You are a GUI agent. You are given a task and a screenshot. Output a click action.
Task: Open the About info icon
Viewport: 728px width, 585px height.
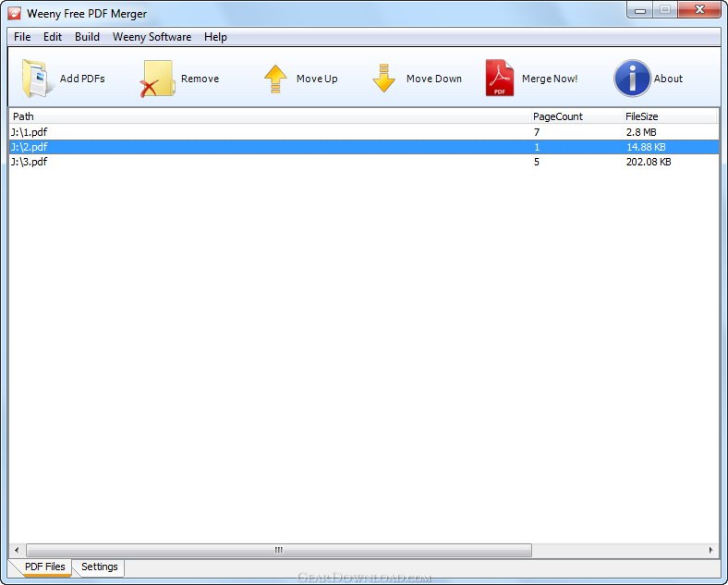[x=632, y=79]
